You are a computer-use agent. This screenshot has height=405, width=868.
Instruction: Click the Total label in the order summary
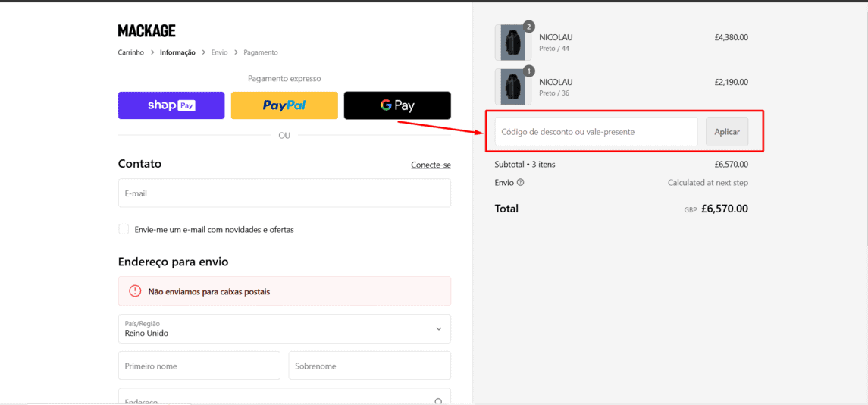pos(506,209)
